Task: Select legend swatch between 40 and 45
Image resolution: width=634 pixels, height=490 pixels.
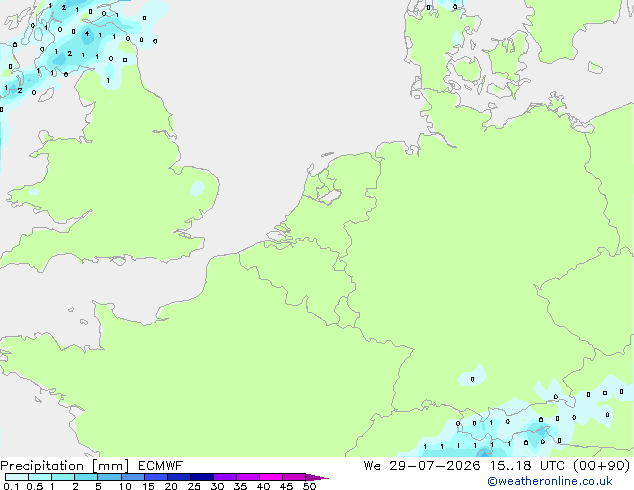Action: pos(271,477)
